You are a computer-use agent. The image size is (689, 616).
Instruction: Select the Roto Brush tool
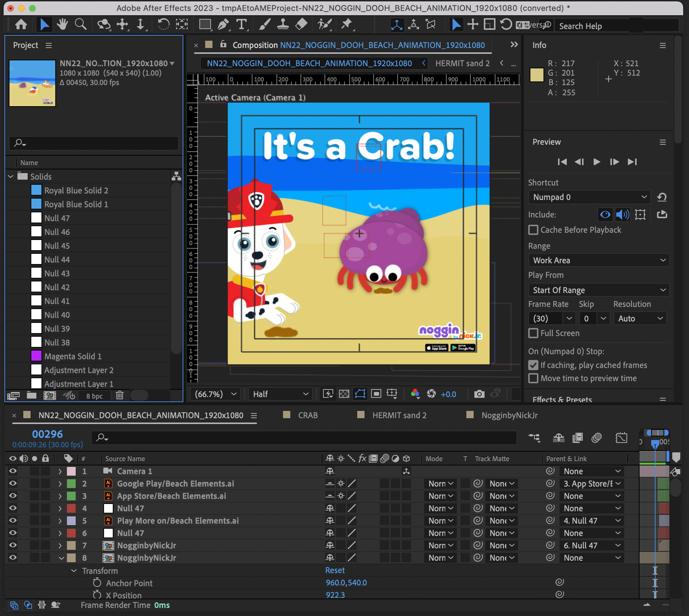pos(324,25)
